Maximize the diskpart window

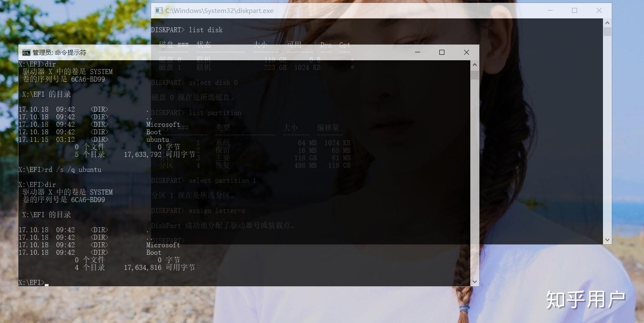[x=574, y=10]
